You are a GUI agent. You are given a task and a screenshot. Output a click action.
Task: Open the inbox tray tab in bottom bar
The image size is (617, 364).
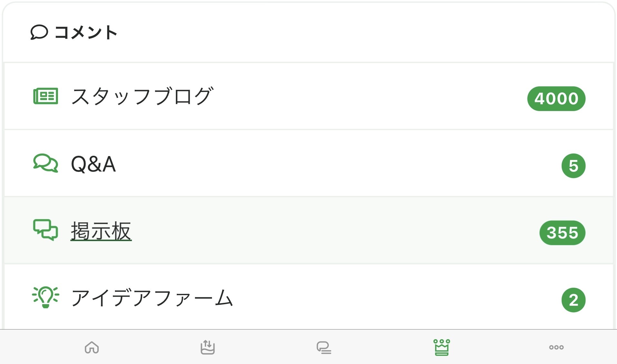[208, 348]
